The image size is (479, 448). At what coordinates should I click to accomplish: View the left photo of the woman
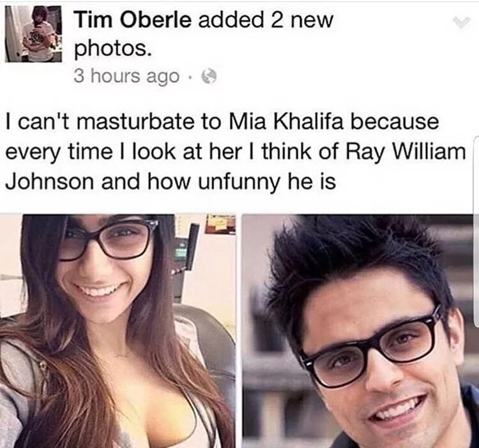tap(118, 331)
